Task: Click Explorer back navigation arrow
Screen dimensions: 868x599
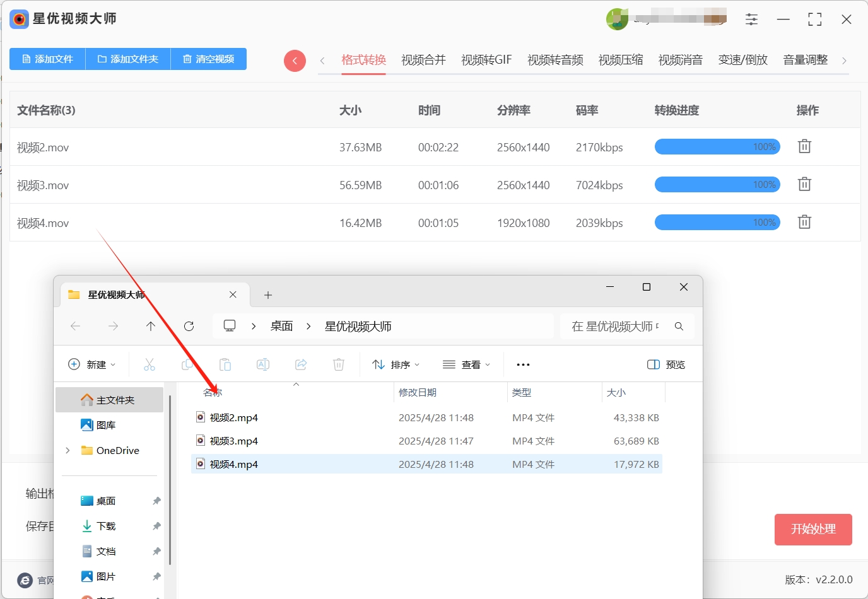Action: 76,326
